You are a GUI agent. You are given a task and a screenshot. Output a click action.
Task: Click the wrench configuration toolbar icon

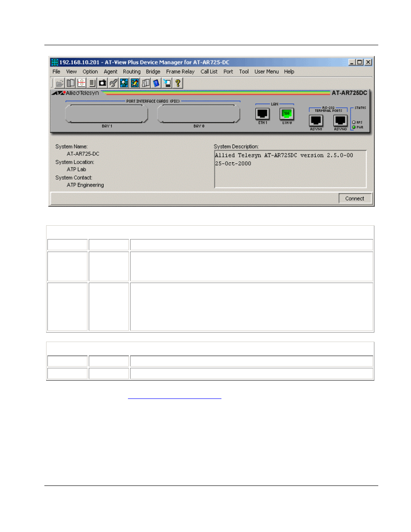point(113,83)
